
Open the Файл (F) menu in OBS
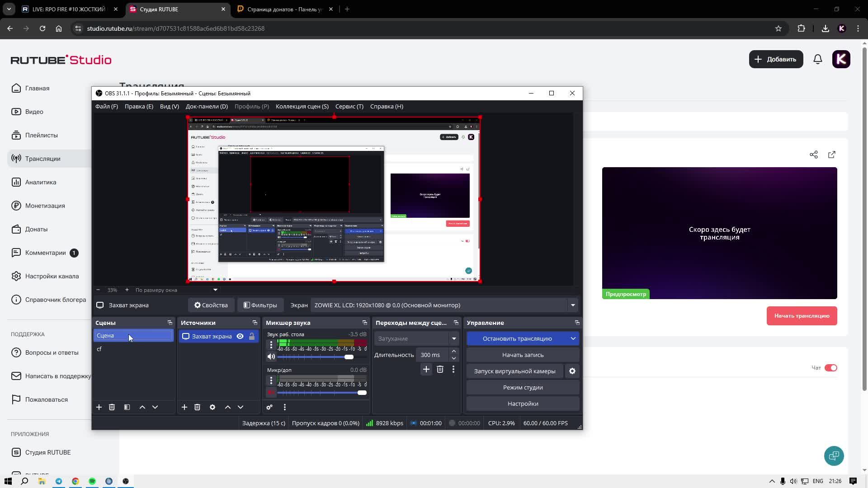107,106
